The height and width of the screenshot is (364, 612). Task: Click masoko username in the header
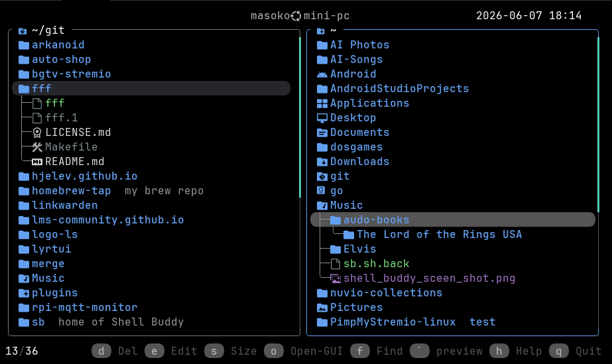point(271,16)
